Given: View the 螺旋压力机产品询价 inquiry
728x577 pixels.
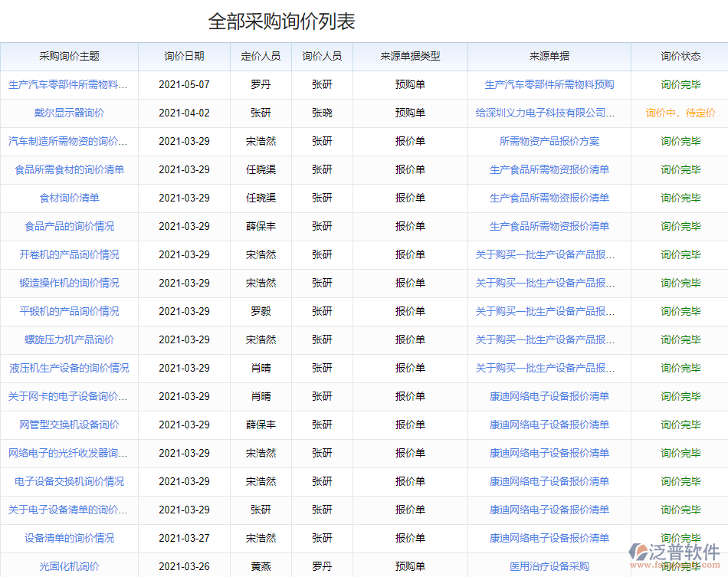Looking at the screenshot, I should 69,339.
